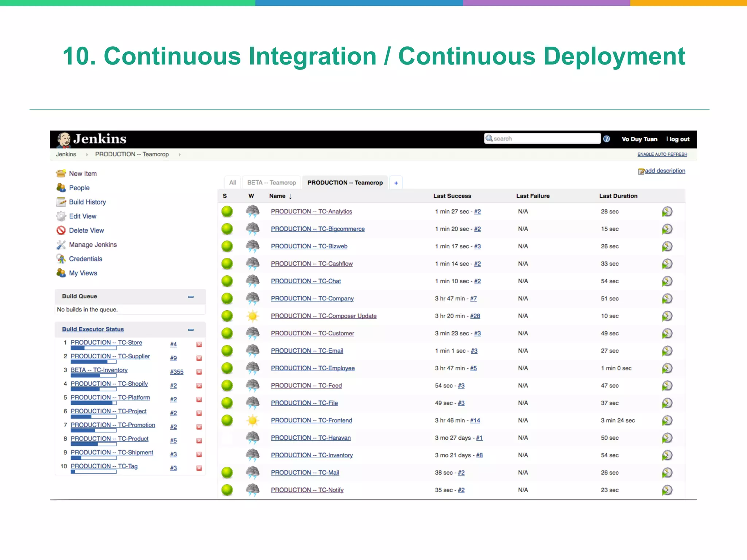
Task: Cancel the running BETA -- TC-Inventory build
Action: click(199, 372)
